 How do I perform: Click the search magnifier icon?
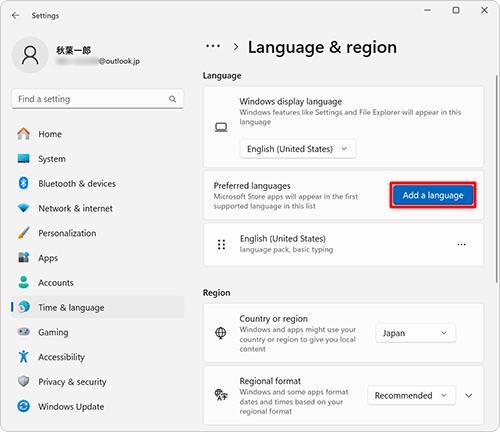(172, 99)
